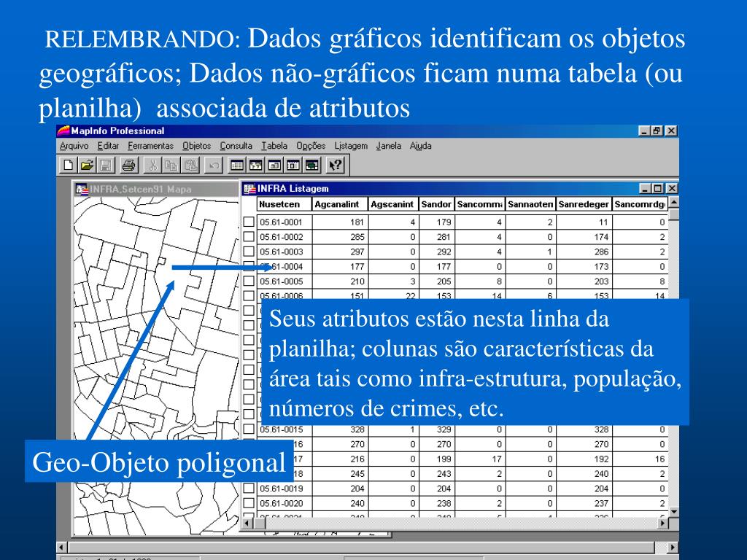Image resolution: width=747 pixels, height=560 pixels.
Task: Click the Listagem vertical scrollbar down arrow
Action: [673, 511]
